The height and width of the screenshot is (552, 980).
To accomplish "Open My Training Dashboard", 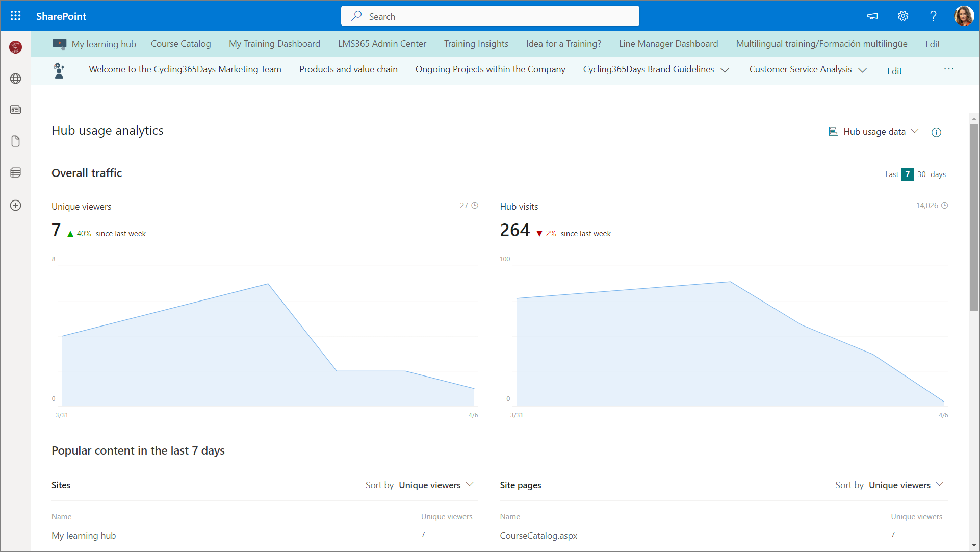I will click(x=274, y=44).
